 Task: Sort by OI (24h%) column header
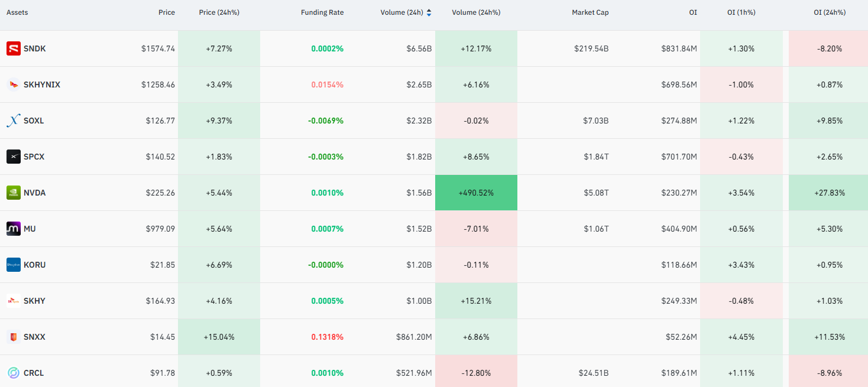pyautogui.click(x=830, y=12)
